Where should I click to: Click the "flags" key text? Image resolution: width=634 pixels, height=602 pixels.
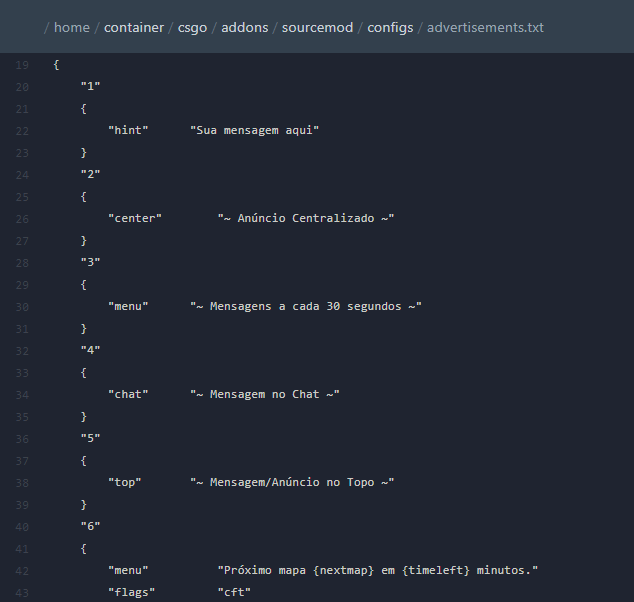(131, 592)
